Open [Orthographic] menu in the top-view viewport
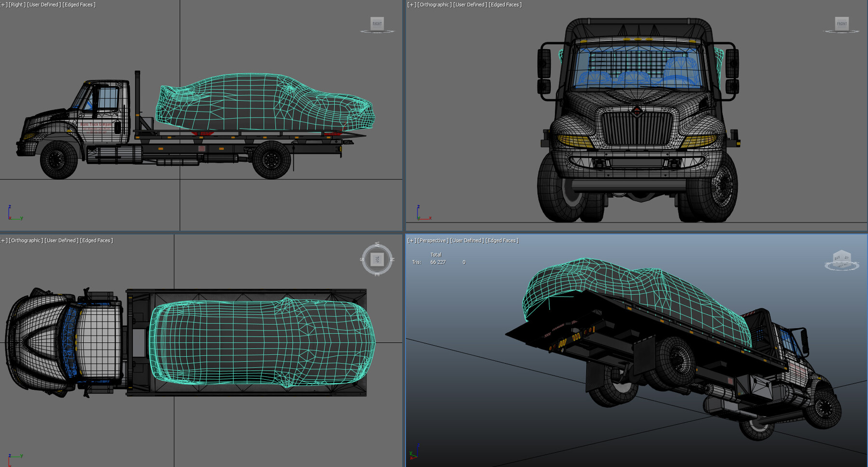Screen dimensions: 868x467 [26, 240]
